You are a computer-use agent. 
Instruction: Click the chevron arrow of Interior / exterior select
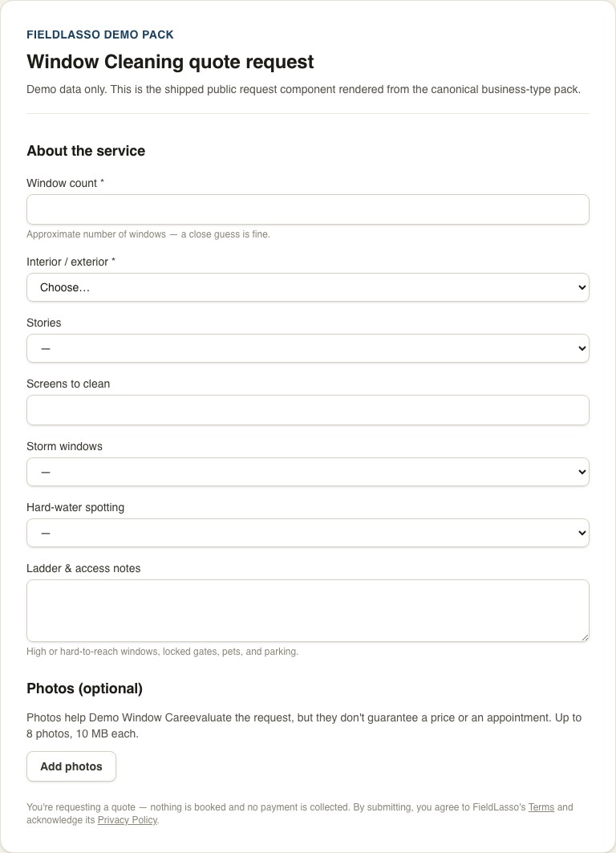click(x=582, y=287)
